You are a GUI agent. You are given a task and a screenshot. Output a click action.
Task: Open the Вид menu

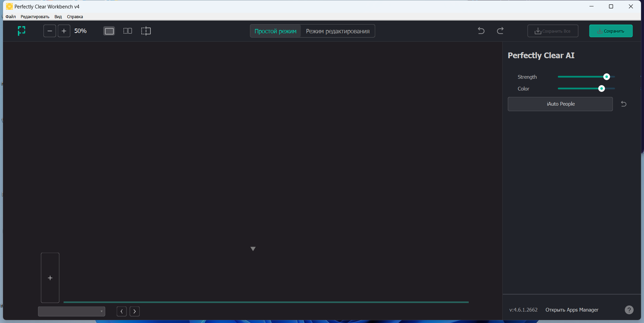[x=58, y=17]
